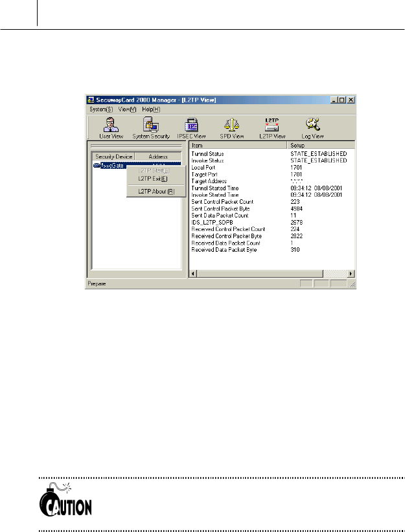Close the SecuwayCard Manager window

coord(351,100)
